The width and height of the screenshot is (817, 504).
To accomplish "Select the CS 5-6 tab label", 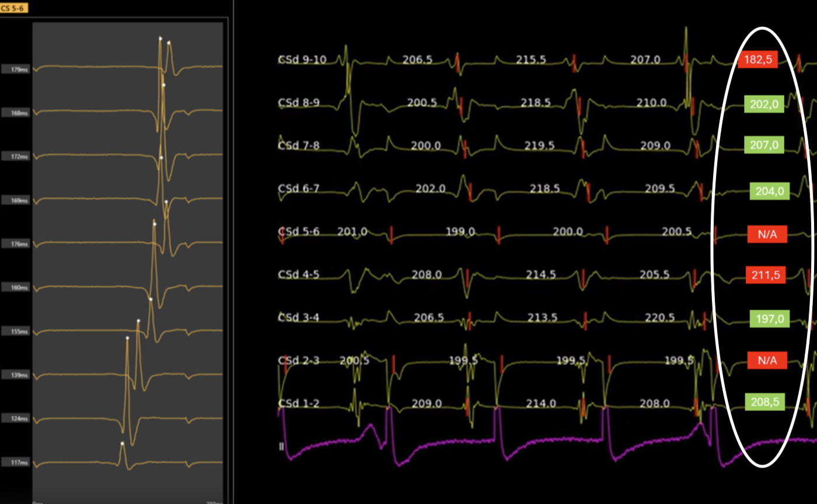I will (13, 8).
